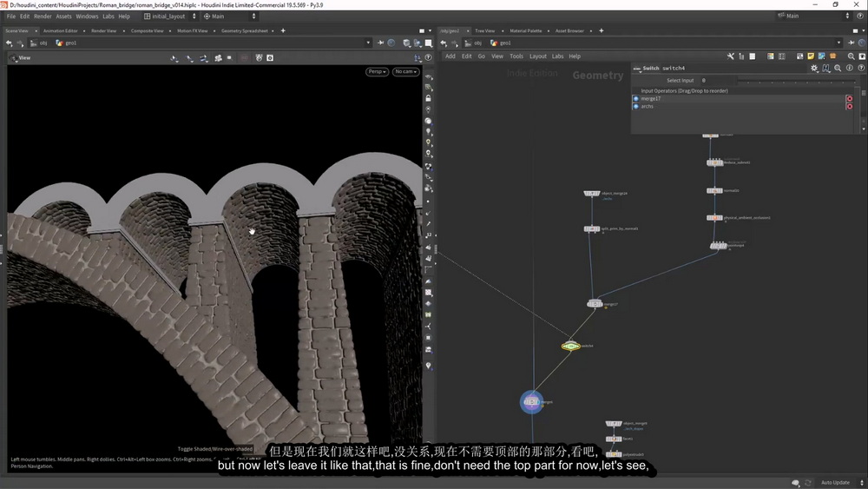The height and width of the screenshot is (489, 868).
Task: Open the network tools wrench icon
Action: [x=730, y=56]
